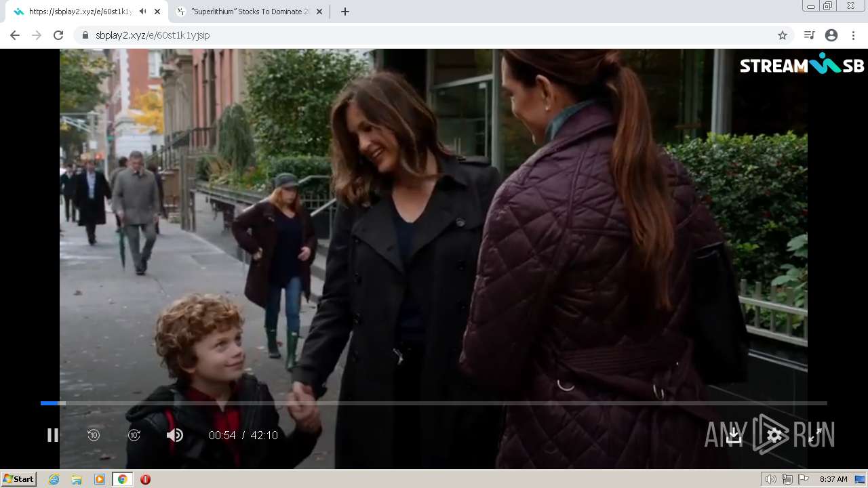Open the Action Center flag icon
868x488 pixels.
click(x=804, y=479)
